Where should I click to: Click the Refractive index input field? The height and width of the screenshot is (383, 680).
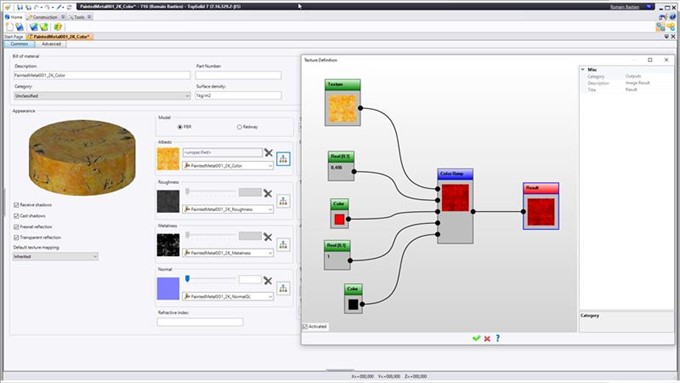pyautogui.click(x=200, y=322)
